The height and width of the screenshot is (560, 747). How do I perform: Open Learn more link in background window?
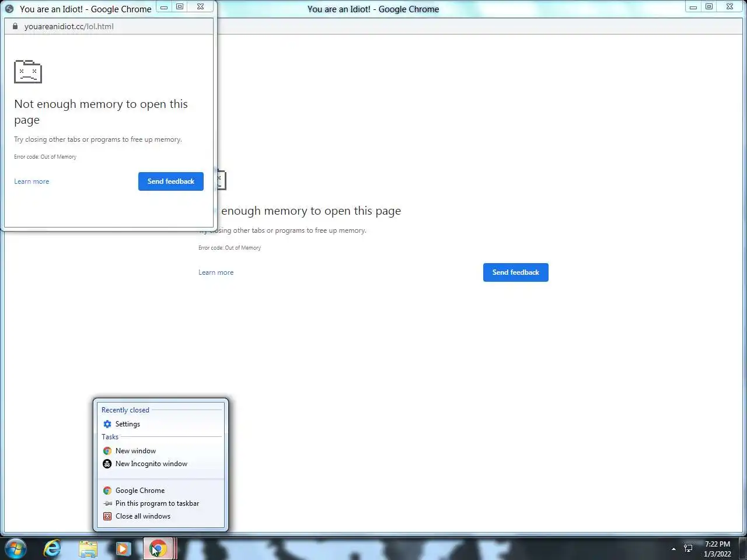216,272
